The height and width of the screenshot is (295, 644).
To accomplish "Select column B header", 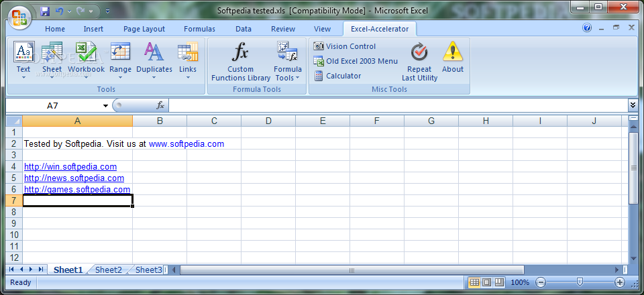I will tap(160, 121).
